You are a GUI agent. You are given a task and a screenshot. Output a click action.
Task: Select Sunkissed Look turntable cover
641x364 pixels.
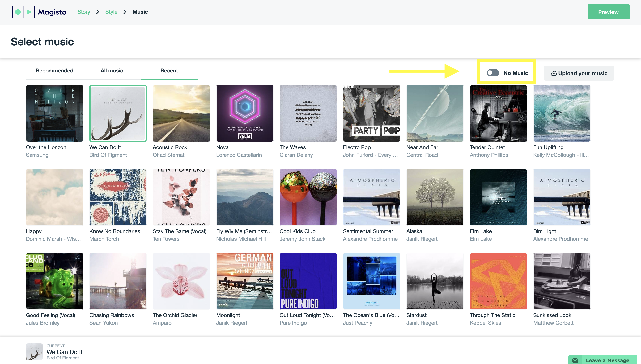tap(562, 281)
